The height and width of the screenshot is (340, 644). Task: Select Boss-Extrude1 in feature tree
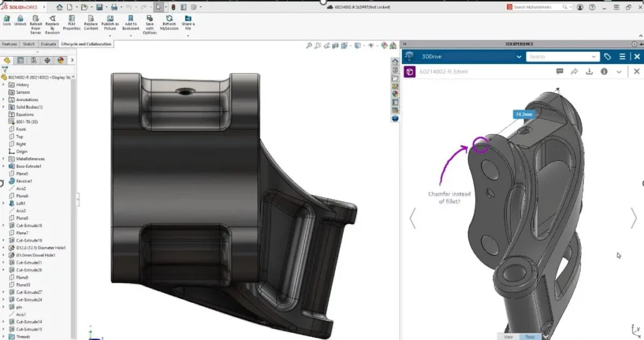point(29,166)
